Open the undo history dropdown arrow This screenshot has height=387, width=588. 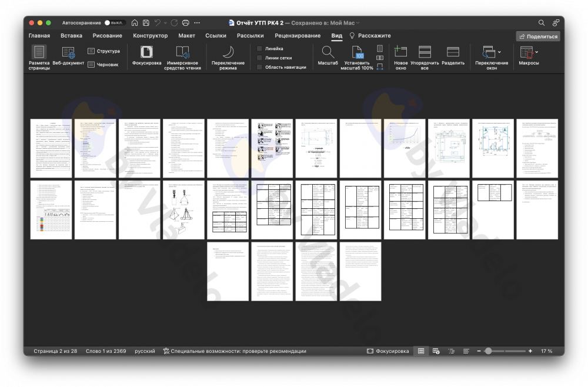(x=165, y=23)
